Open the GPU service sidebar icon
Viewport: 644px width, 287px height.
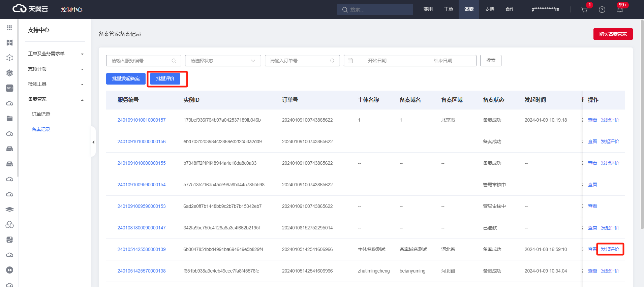pyautogui.click(x=9, y=88)
